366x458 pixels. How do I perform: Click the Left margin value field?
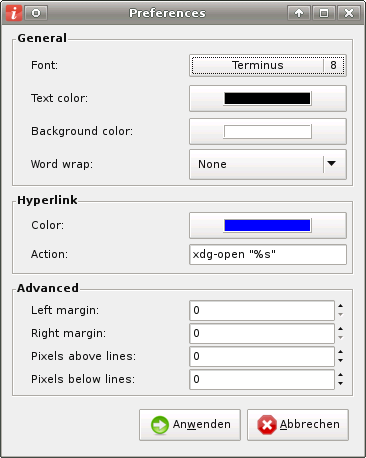coord(262,310)
